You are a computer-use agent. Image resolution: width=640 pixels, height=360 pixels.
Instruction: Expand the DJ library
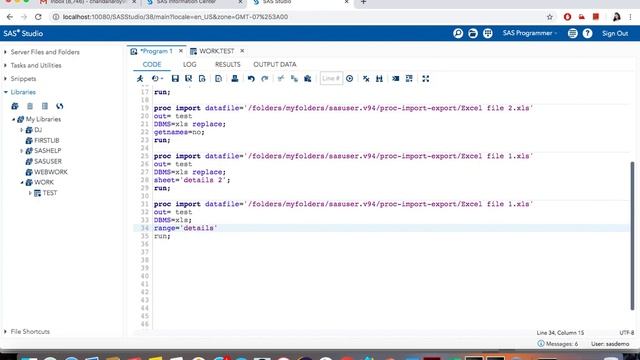click(x=22, y=130)
